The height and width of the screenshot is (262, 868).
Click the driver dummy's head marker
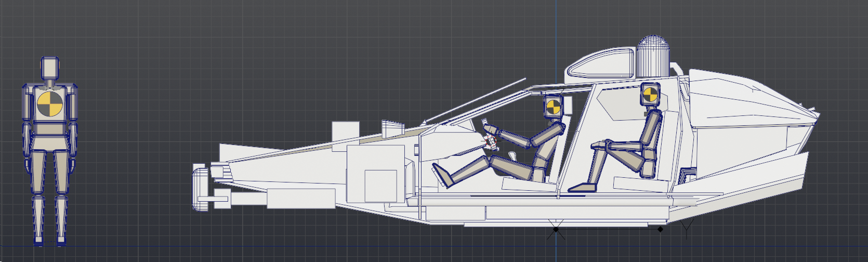point(553,107)
